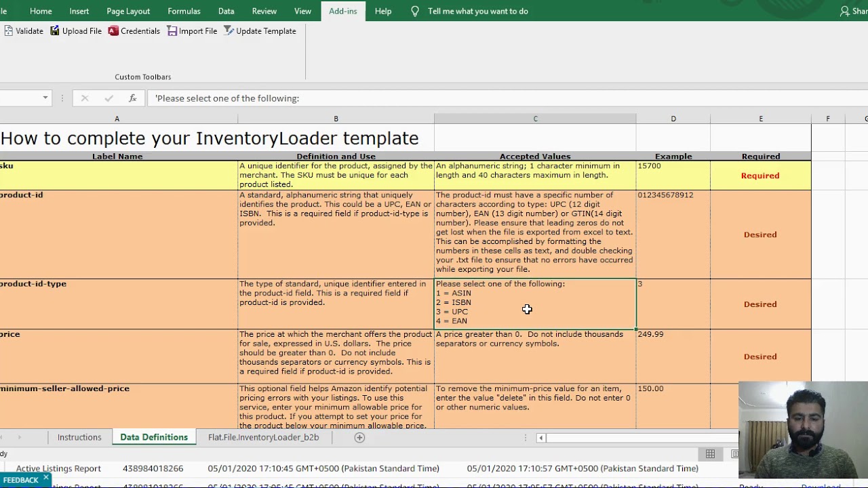Select the example cell with 150.00
This screenshot has width=868, height=488.
tap(673, 406)
